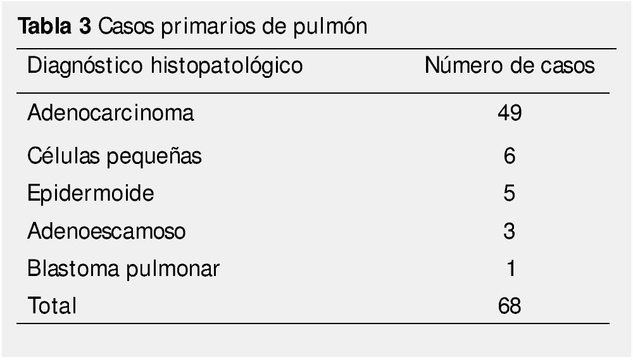
Task: Select the "Número de casos" column header
Action: 510,65
